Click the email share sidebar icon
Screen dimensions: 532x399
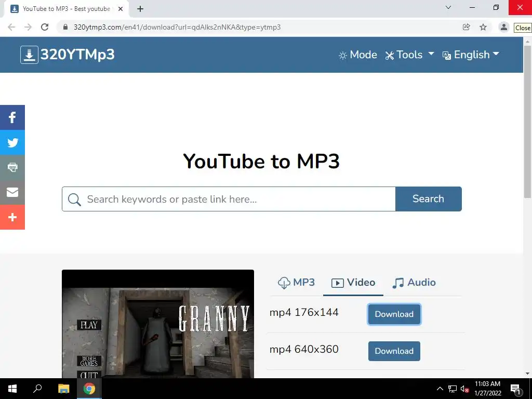tap(12, 192)
